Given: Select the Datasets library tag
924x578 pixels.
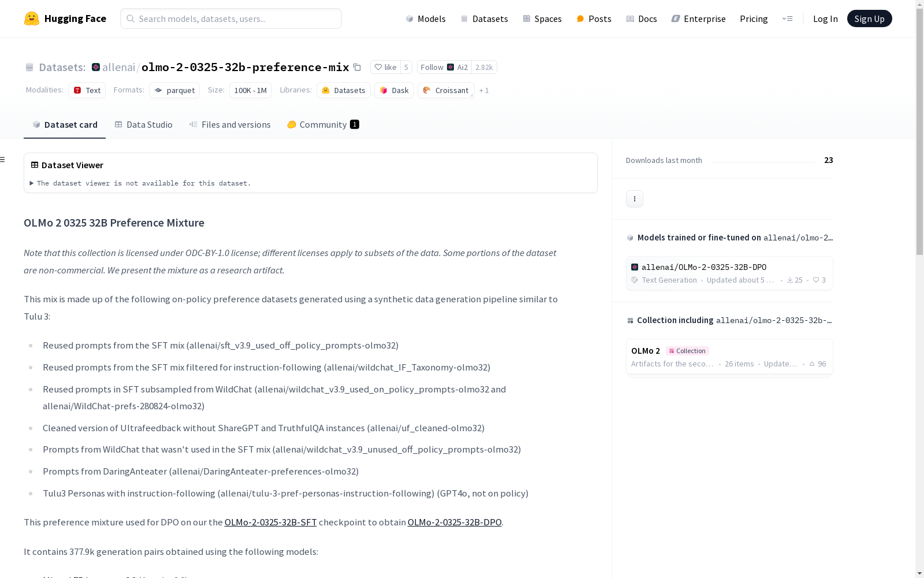Looking at the screenshot, I should pyautogui.click(x=344, y=90).
